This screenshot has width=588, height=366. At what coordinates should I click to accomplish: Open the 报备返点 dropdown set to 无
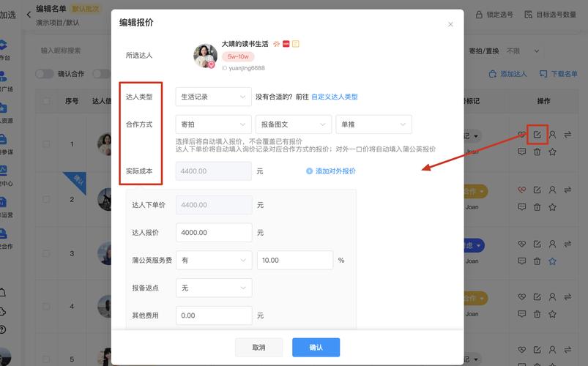tap(213, 288)
